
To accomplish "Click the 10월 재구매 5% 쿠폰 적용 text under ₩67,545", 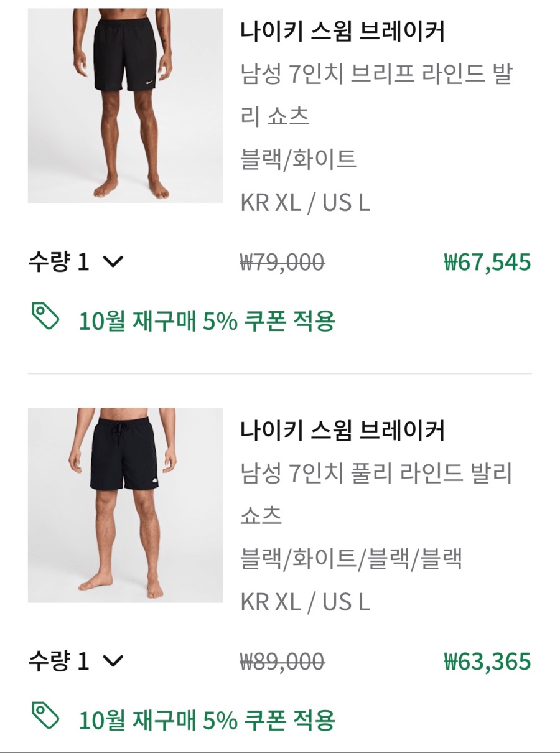I will (207, 321).
